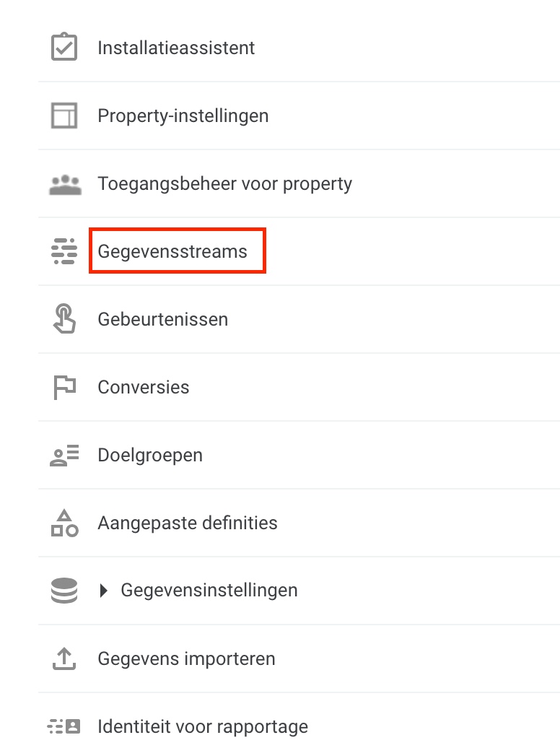Image resolution: width=560 pixels, height=748 pixels.
Task: Click the people icon for Toegangsbeheer
Action: coord(64,183)
